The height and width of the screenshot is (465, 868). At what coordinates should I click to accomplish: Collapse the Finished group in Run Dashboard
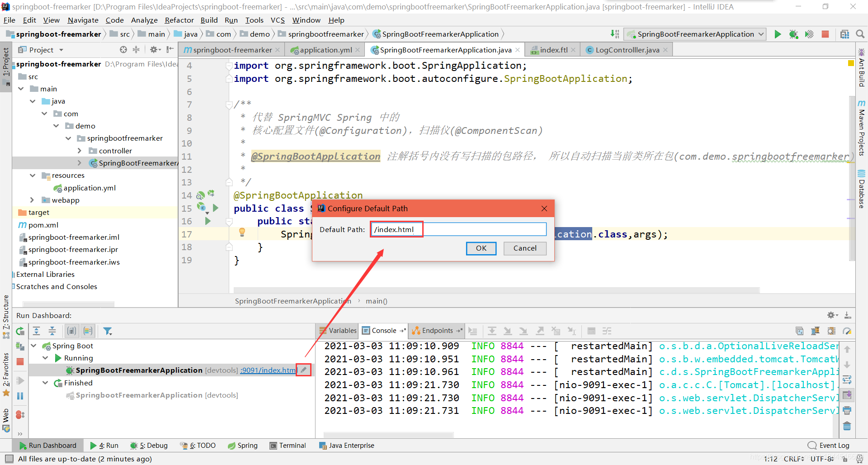(x=45, y=383)
